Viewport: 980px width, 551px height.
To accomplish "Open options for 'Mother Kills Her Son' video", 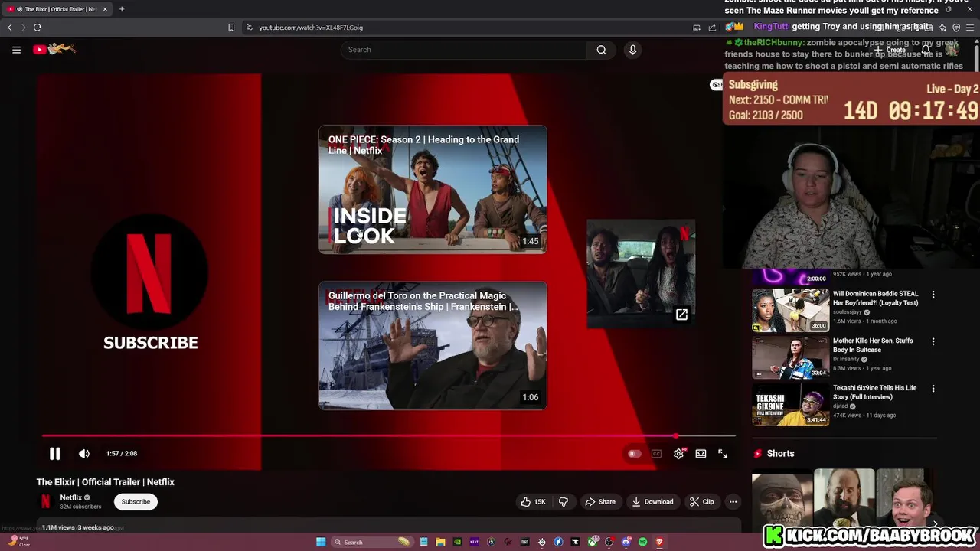I will (933, 341).
